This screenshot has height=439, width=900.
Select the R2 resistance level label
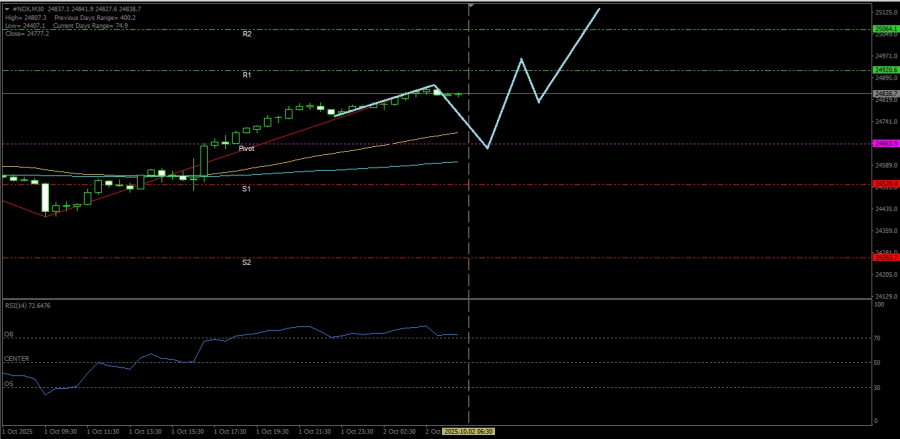click(x=246, y=34)
